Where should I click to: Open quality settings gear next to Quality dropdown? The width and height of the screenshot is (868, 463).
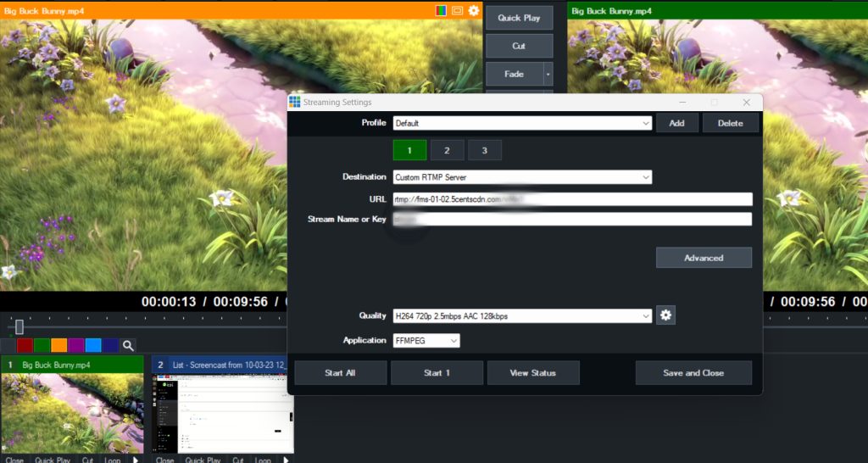[665, 315]
